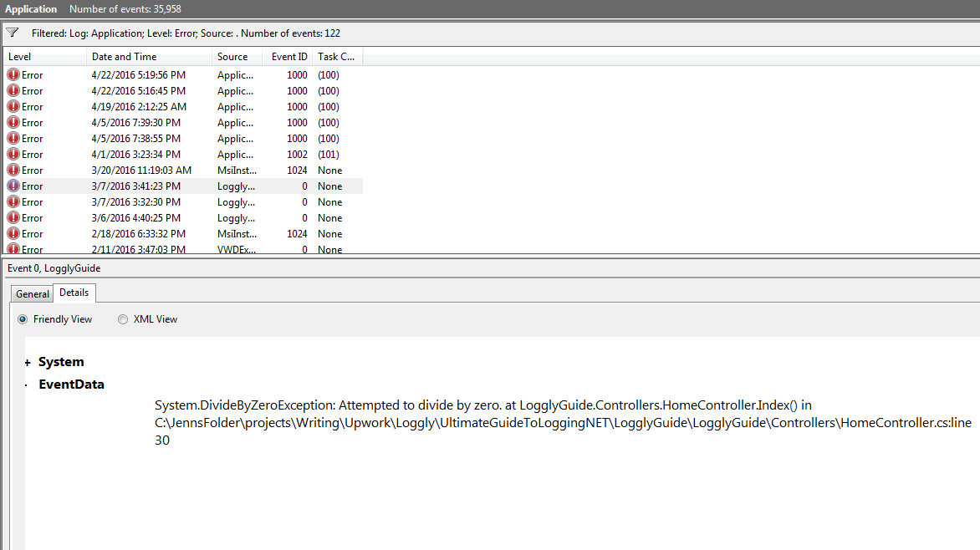Sort by Date and Time column header
The height and width of the screenshot is (550, 980).
click(148, 57)
